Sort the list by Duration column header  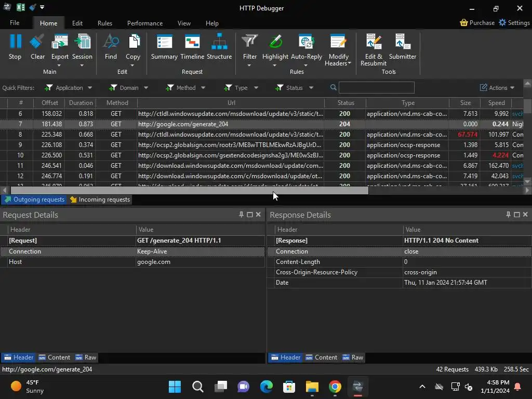81,103
